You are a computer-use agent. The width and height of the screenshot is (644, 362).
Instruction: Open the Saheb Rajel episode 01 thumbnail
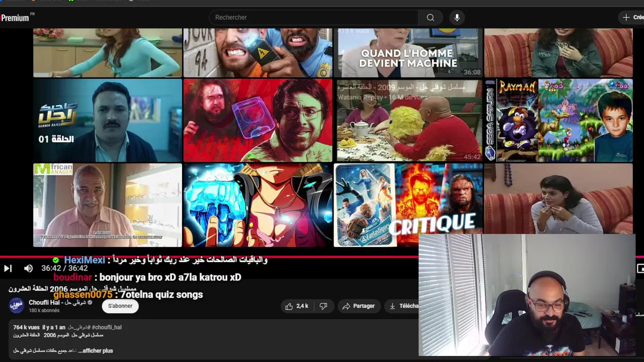point(108,120)
